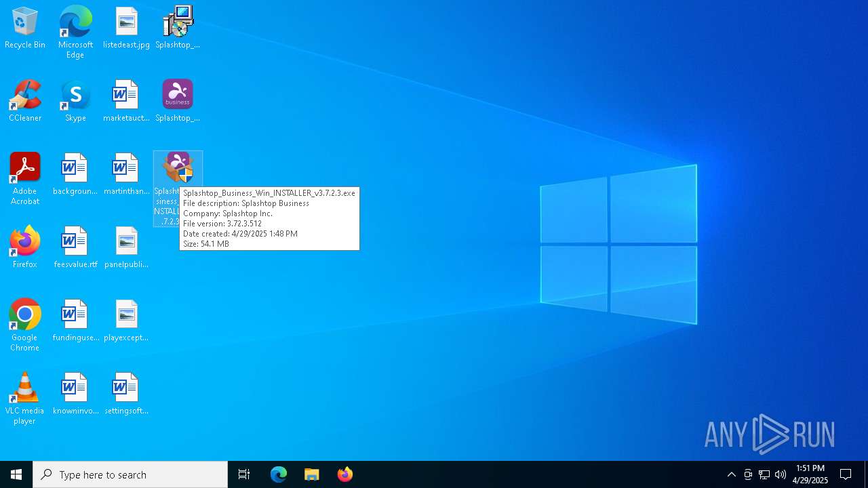Select the knowninvo... Word document
The image size is (868, 488).
coord(75,394)
